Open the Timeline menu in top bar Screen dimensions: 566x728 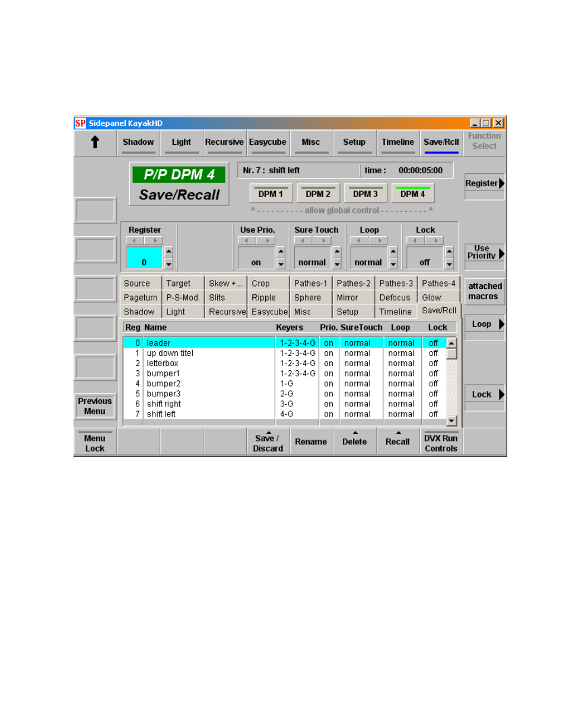(398, 144)
